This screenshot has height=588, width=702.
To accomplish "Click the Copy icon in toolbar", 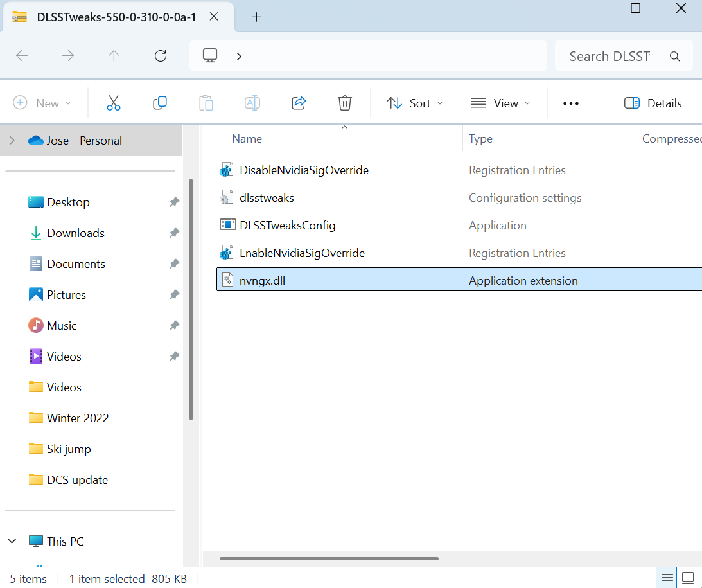I will [160, 103].
